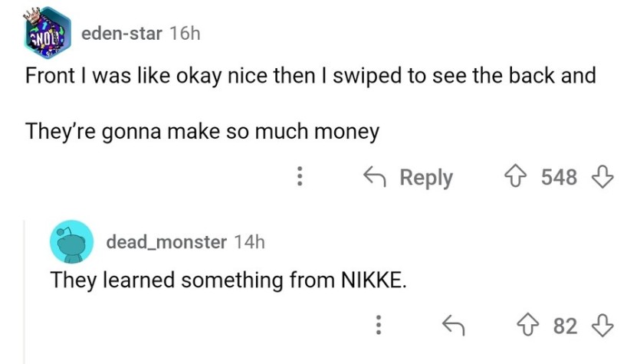Image resolution: width=640 pixels, height=364 pixels.
Task: Downvote dead_monster's NIKKE comment
Action: point(602,325)
